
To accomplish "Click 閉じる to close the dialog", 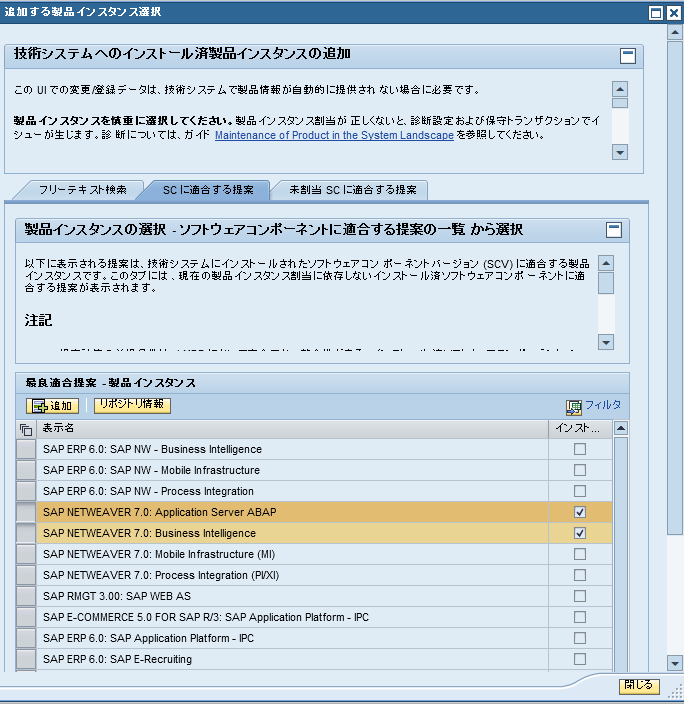I will coord(639,685).
